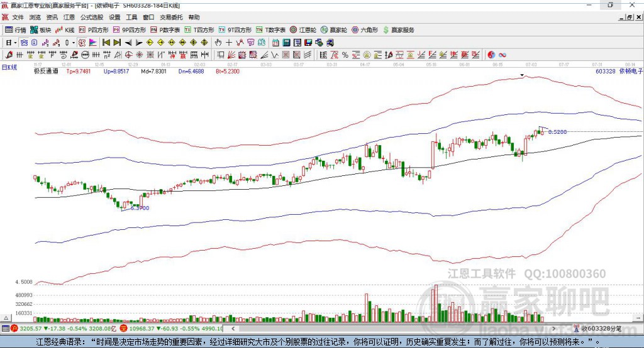Expand the candlestick style dropdown arrow
Viewport: 644px width, 348px height.
pos(74,43)
